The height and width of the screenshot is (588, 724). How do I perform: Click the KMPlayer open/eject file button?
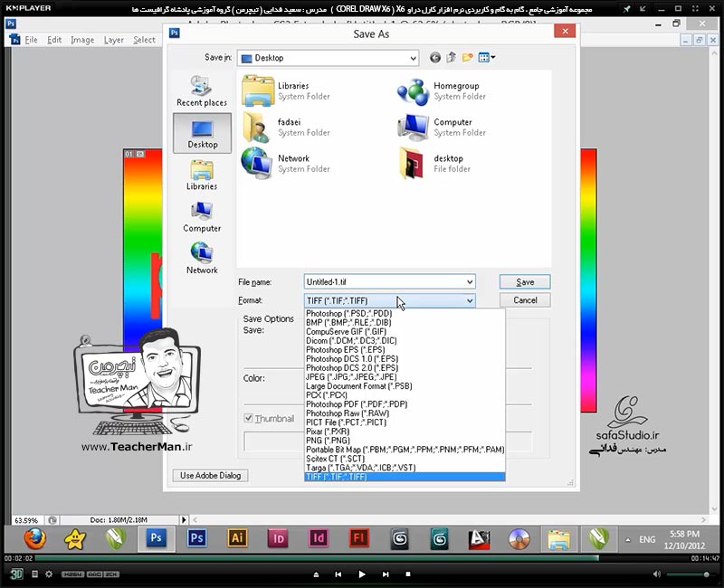click(316, 574)
